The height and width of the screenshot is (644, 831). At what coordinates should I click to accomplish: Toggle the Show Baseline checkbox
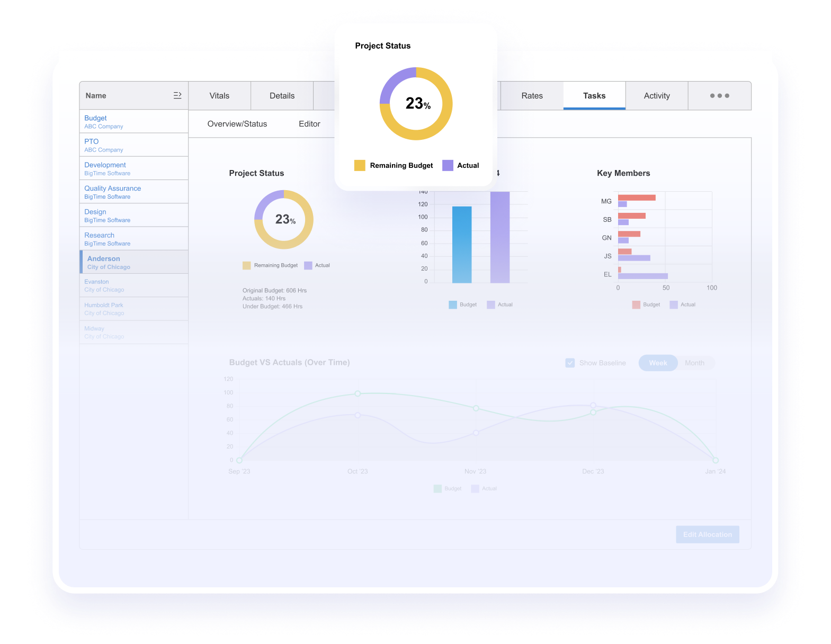(x=570, y=363)
